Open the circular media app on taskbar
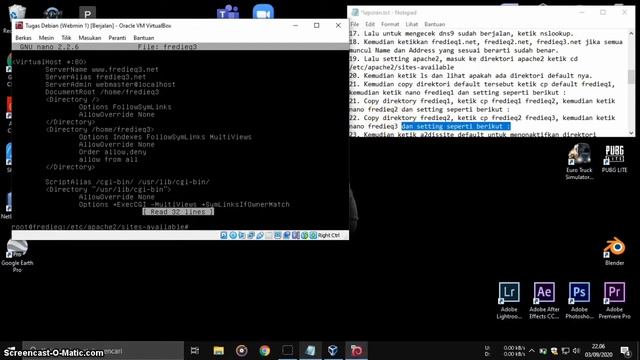Screen dimensions: 640x360 click(x=242, y=351)
